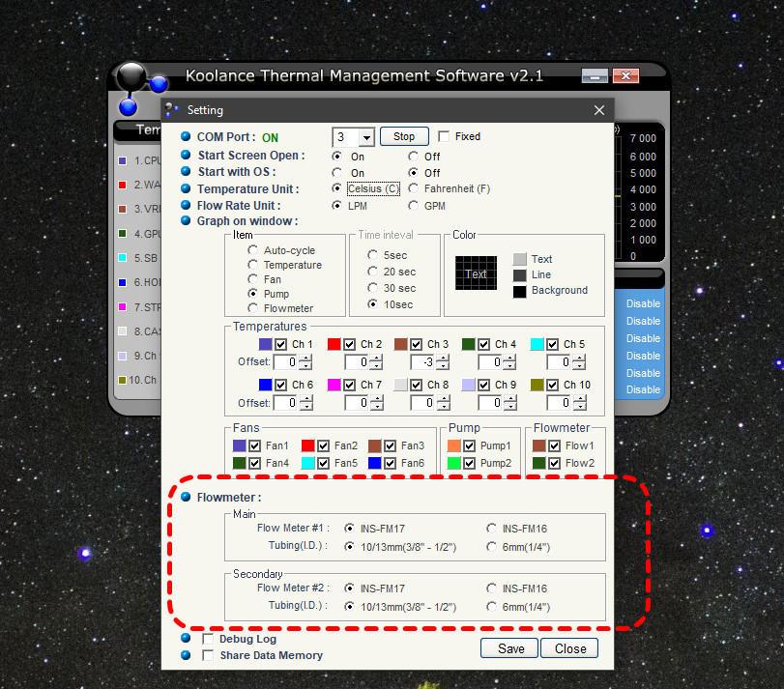Viewport: 784px width, 689px height.
Task: Uncheck the Ch 9 temperature checkbox
Action: [483, 385]
